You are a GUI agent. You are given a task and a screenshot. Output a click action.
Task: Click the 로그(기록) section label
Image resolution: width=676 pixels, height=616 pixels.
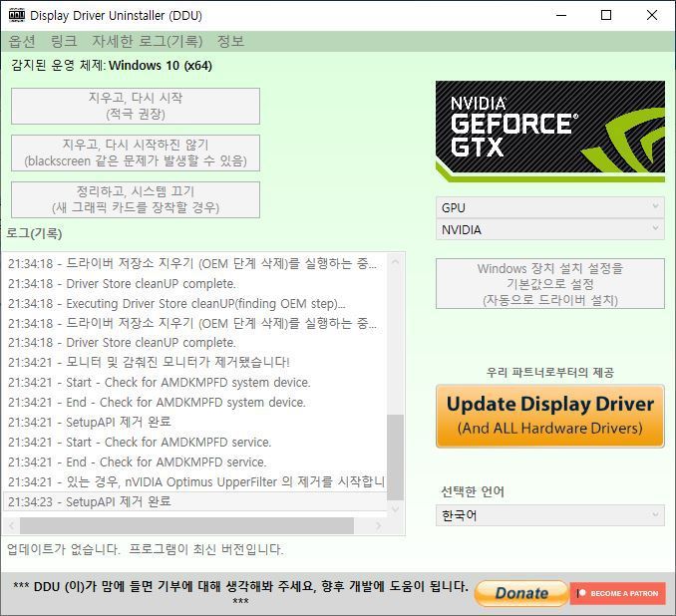pyautogui.click(x=34, y=233)
